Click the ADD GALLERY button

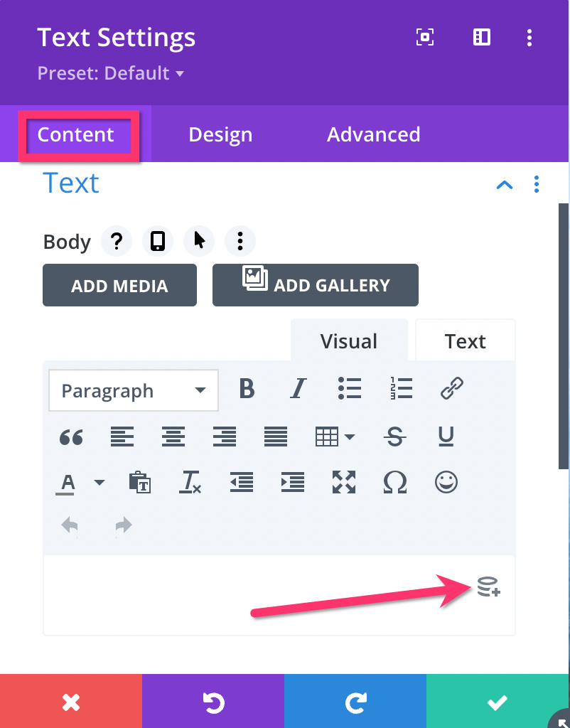tap(316, 286)
